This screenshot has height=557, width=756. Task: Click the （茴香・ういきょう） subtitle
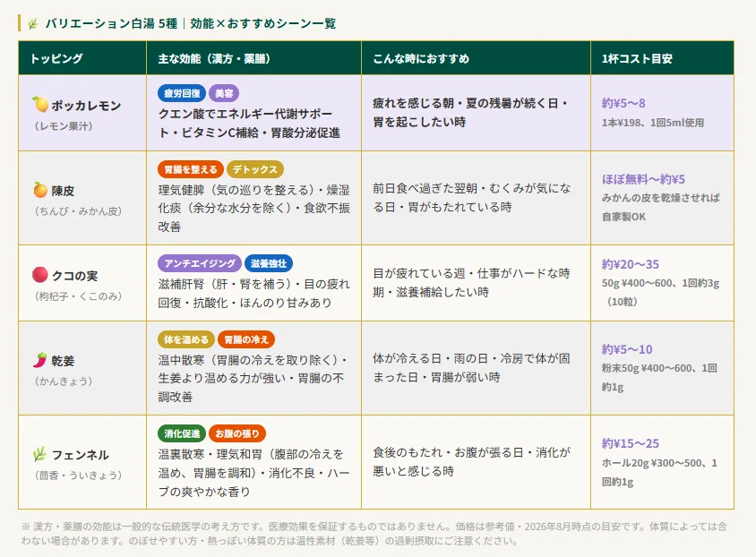[x=78, y=476]
